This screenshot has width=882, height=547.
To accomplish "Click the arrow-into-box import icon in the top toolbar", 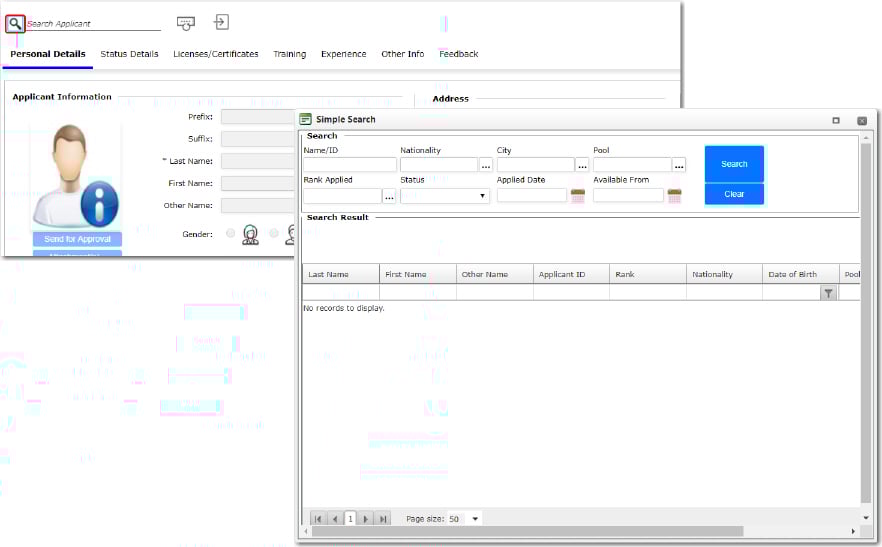I will point(221,22).
